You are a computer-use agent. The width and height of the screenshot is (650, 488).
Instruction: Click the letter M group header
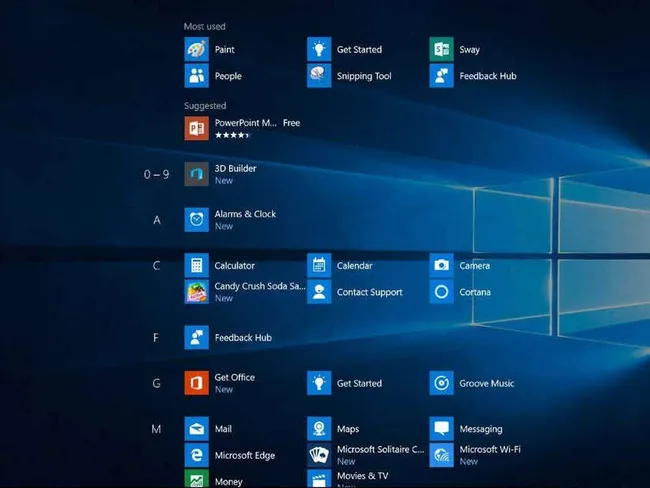pos(156,429)
